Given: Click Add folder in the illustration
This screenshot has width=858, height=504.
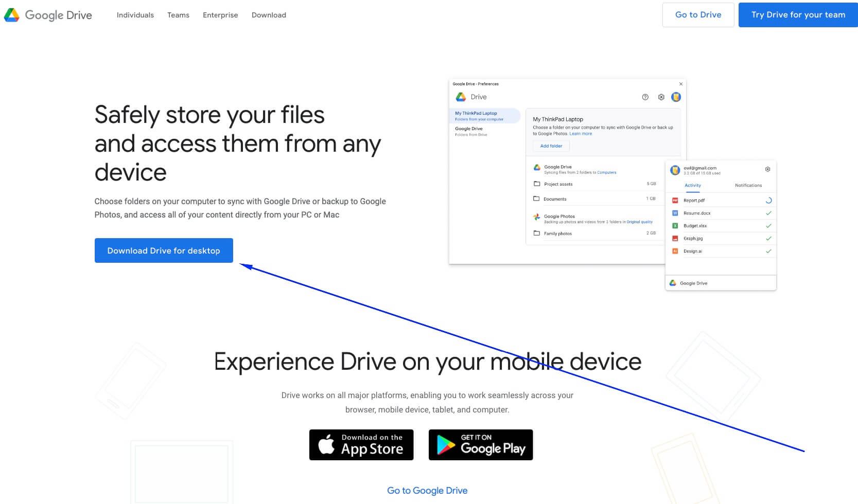Looking at the screenshot, I should click(551, 146).
